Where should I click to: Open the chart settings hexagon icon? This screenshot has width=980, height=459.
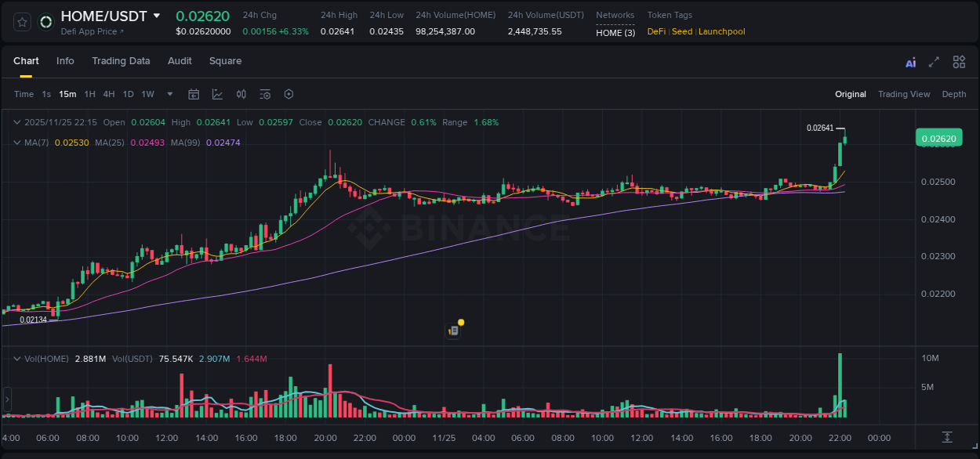[x=289, y=94]
